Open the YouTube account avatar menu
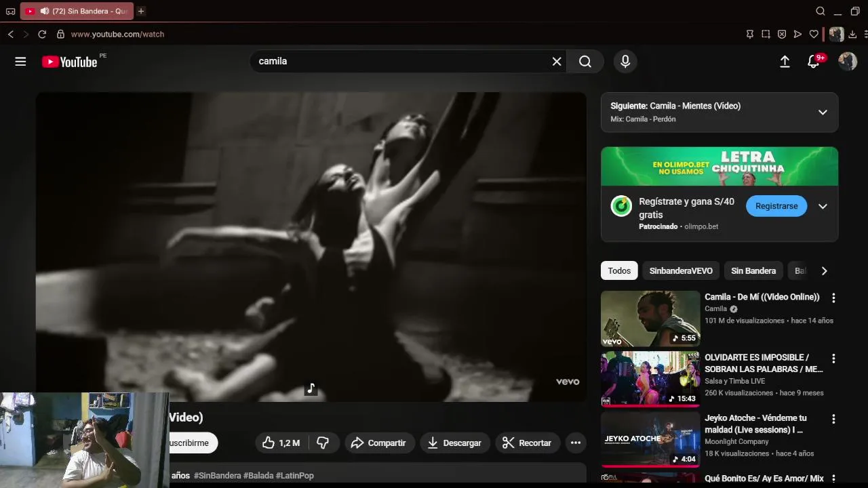Image resolution: width=868 pixels, height=488 pixels. (848, 62)
